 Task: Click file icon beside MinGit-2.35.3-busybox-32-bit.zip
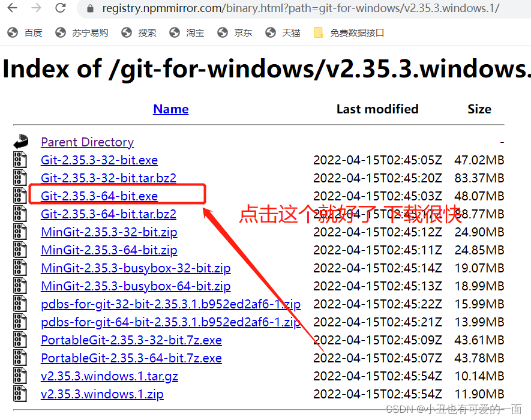click(20, 268)
